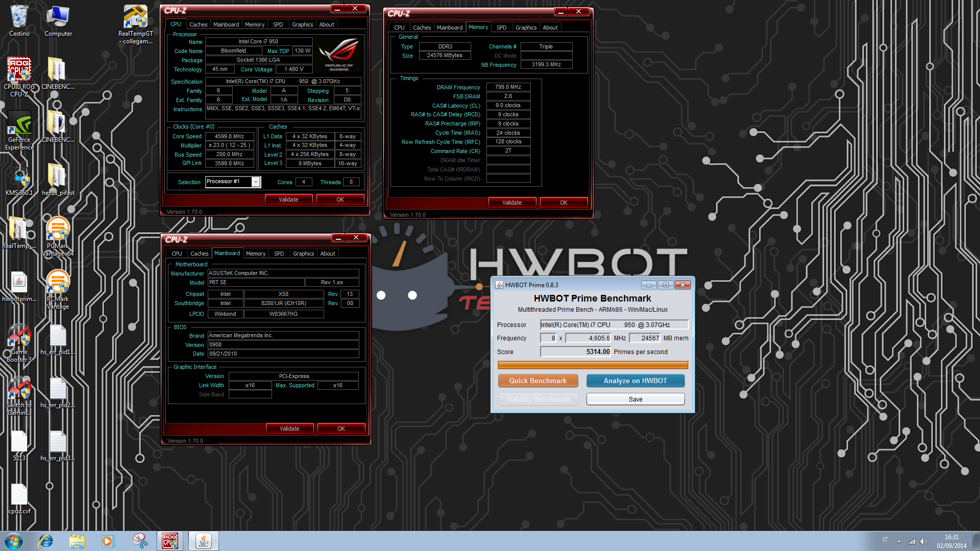The width and height of the screenshot is (980, 551).
Task: Open the file named 5213
Action: click(x=19, y=445)
